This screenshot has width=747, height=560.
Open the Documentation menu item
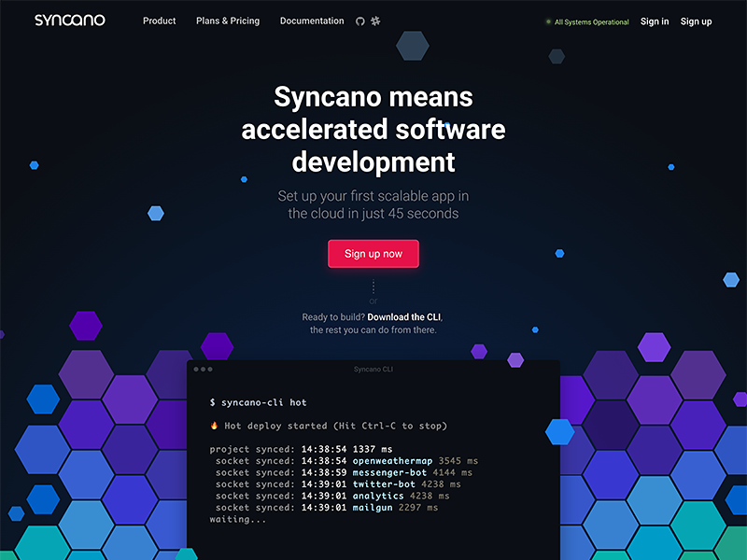pyautogui.click(x=312, y=21)
